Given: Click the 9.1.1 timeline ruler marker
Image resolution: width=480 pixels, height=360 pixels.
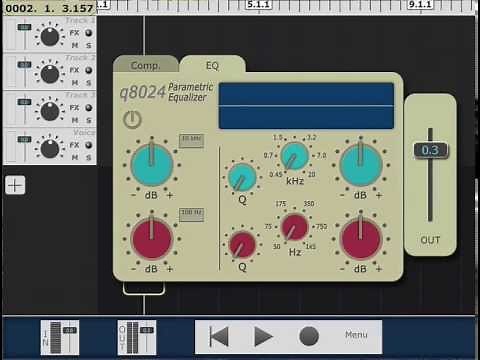Looking at the screenshot, I should click(421, 5).
